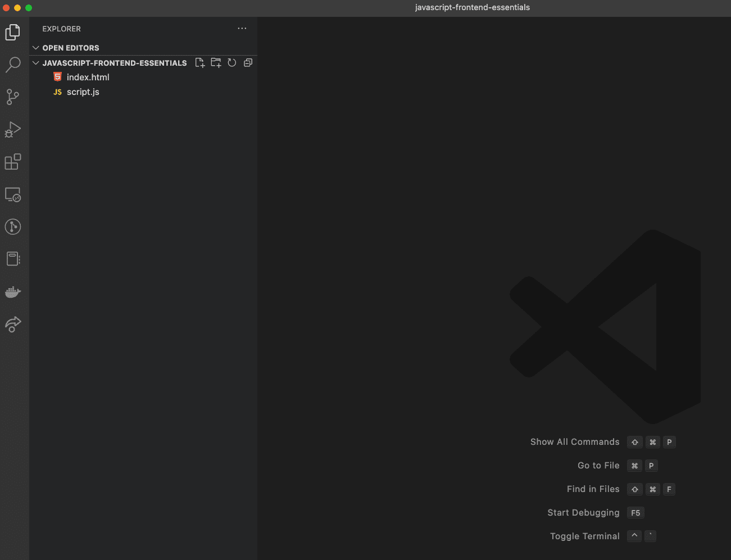
Task: Click Start Debugging hint
Action: (583, 513)
